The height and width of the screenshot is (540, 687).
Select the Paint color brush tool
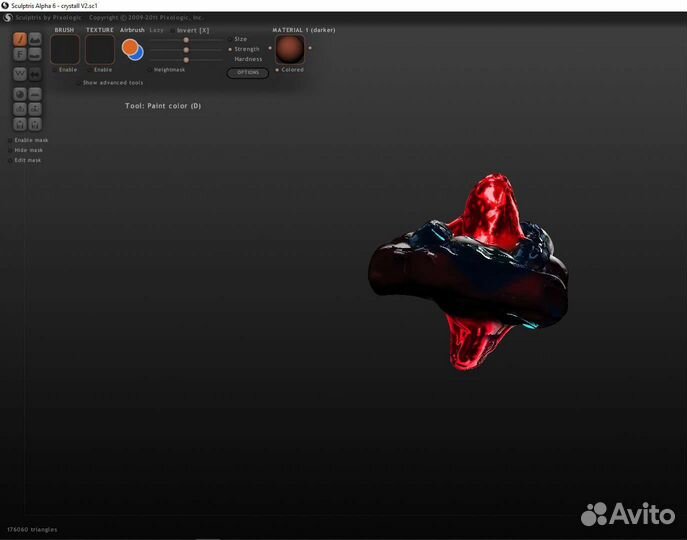pos(20,40)
